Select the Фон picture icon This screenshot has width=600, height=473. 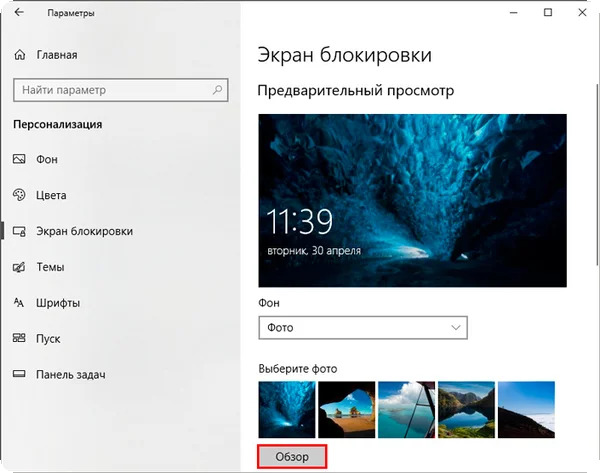click(x=19, y=159)
